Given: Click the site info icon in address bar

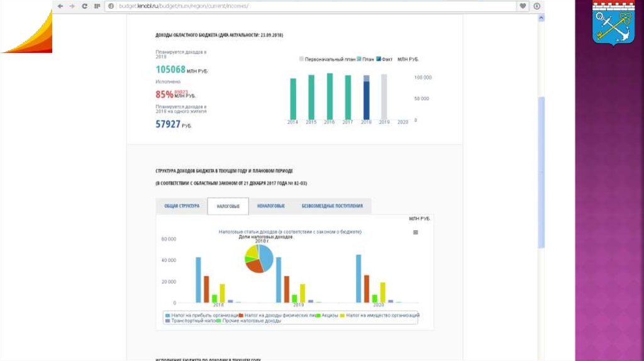Looking at the screenshot, I should pos(111,6).
